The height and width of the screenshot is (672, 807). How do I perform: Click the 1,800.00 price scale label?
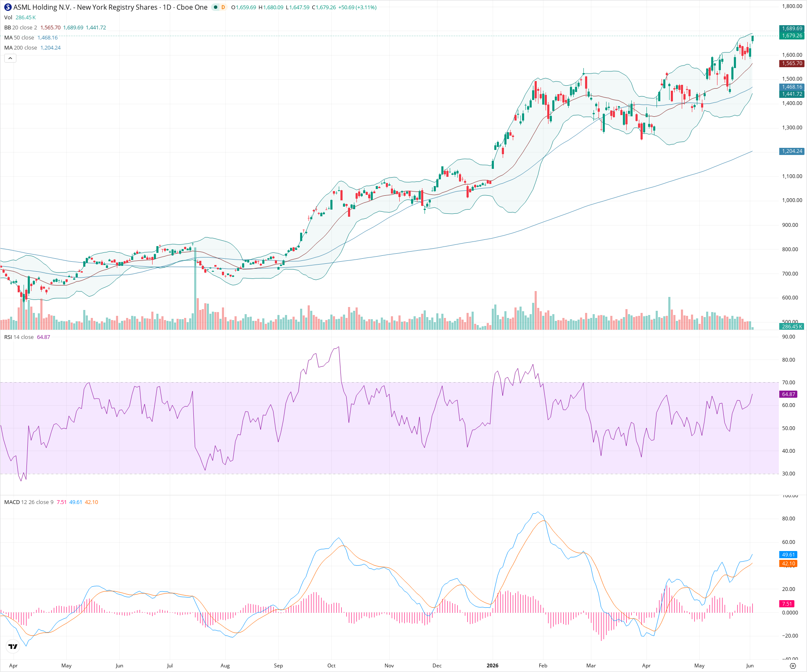point(792,6)
